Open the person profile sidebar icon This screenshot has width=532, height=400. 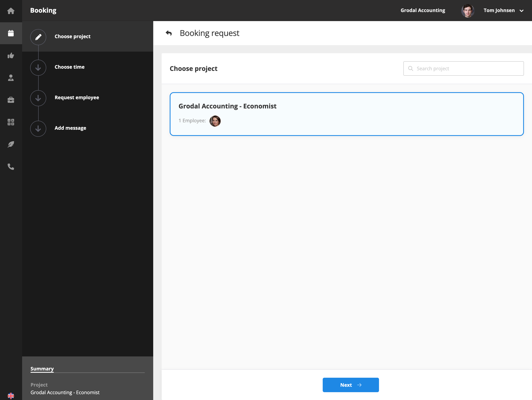tap(11, 78)
